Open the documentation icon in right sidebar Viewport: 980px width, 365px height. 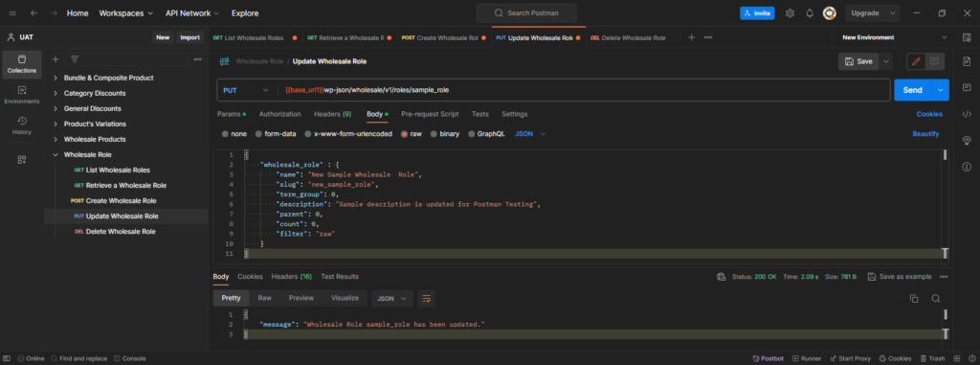967,61
